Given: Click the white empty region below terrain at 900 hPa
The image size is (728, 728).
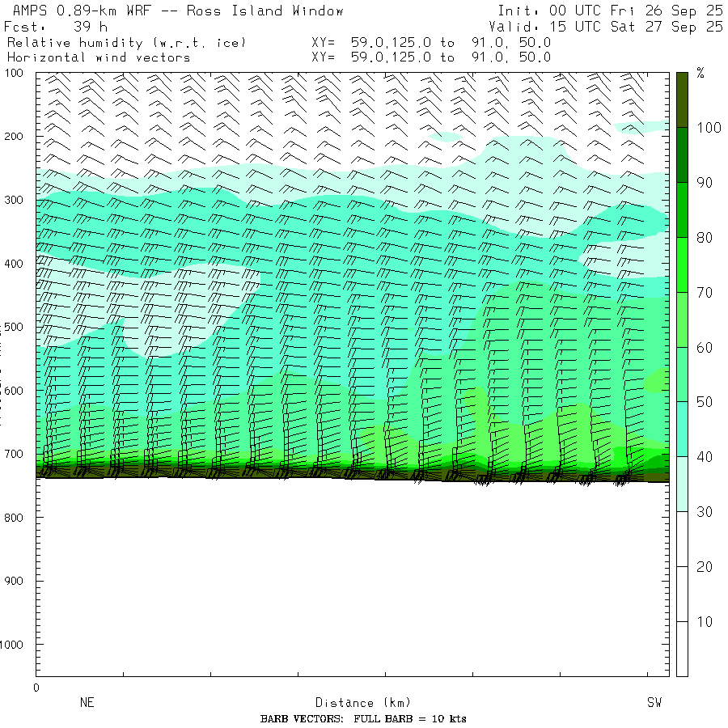Looking at the screenshot, I should (x=353, y=581).
